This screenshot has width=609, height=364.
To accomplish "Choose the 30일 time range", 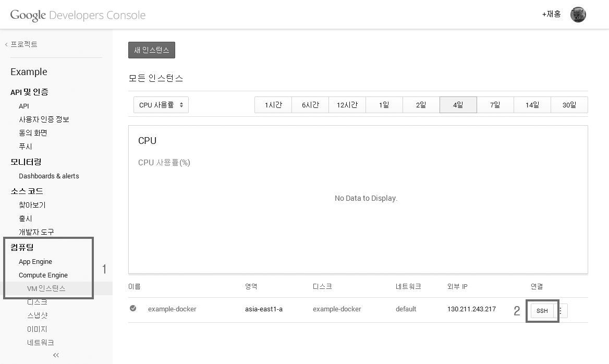I will (569, 105).
